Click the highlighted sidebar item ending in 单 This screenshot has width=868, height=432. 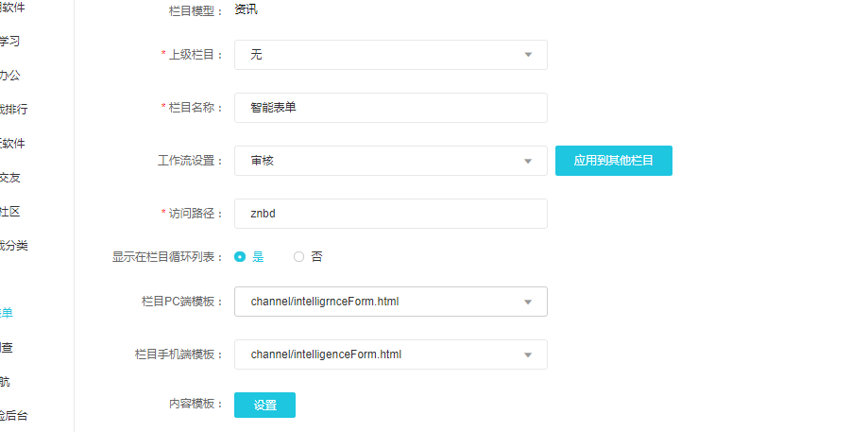8,313
